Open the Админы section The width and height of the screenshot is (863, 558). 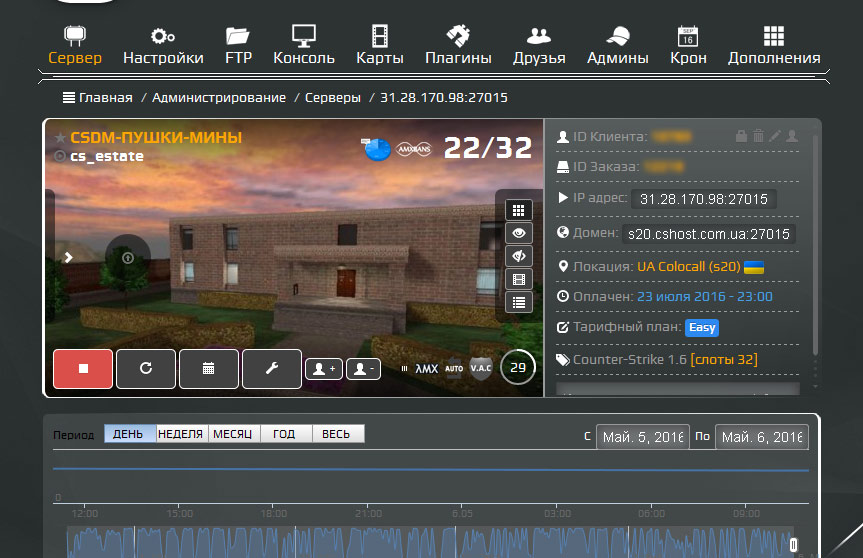click(x=618, y=45)
